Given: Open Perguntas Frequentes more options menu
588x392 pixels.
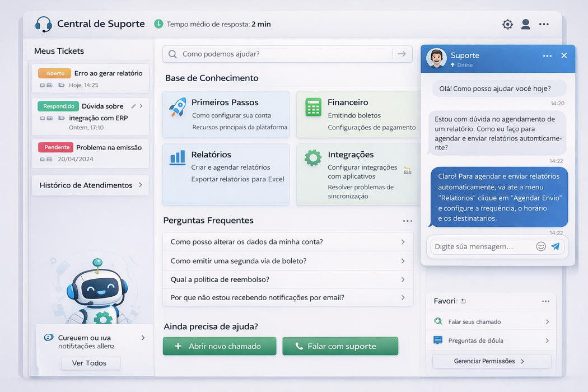Looking at the screenshot, I should pyautogui.click(x=407, y=221).
